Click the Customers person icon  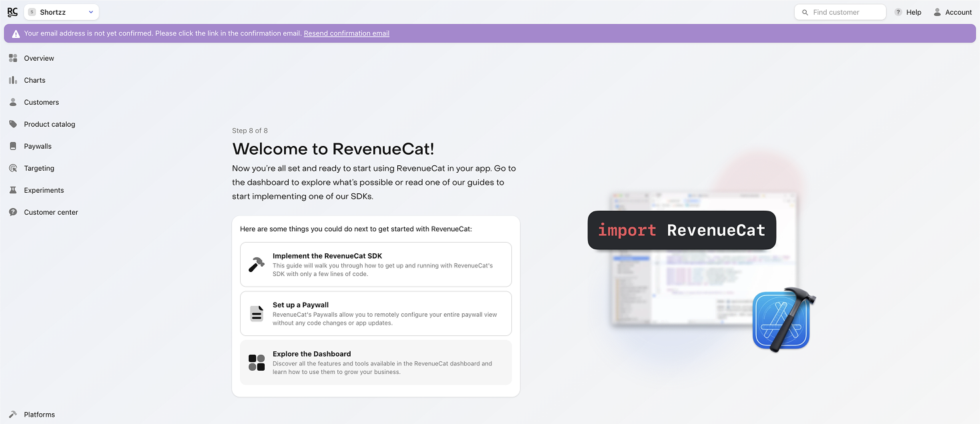point(13,102)
